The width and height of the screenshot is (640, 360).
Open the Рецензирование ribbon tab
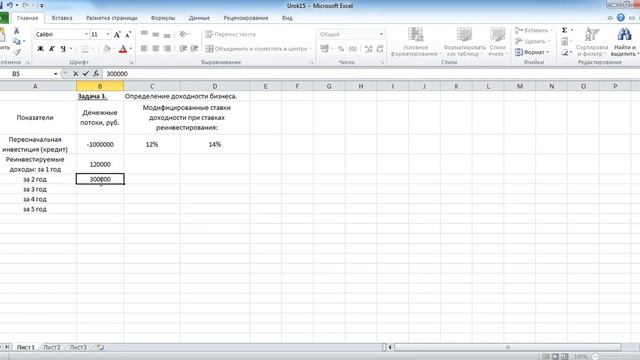click(246, 18)
